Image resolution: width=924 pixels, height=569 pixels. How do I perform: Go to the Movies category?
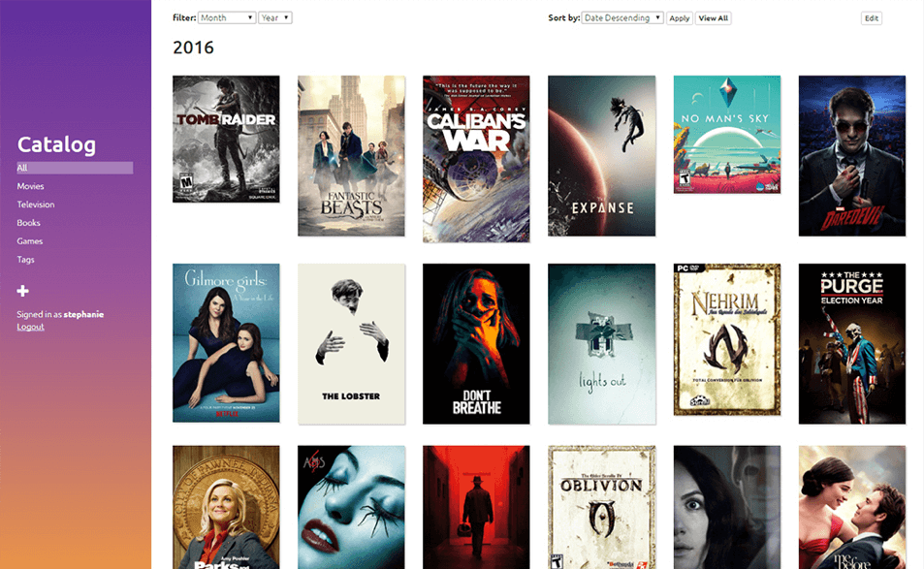tap(31, 186)
